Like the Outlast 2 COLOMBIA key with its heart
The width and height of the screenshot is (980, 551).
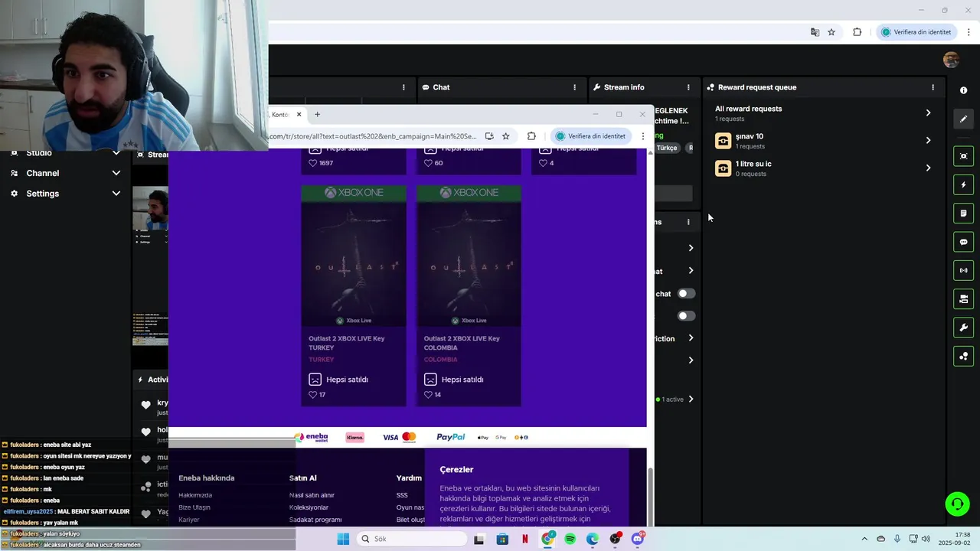click(428, 395)
